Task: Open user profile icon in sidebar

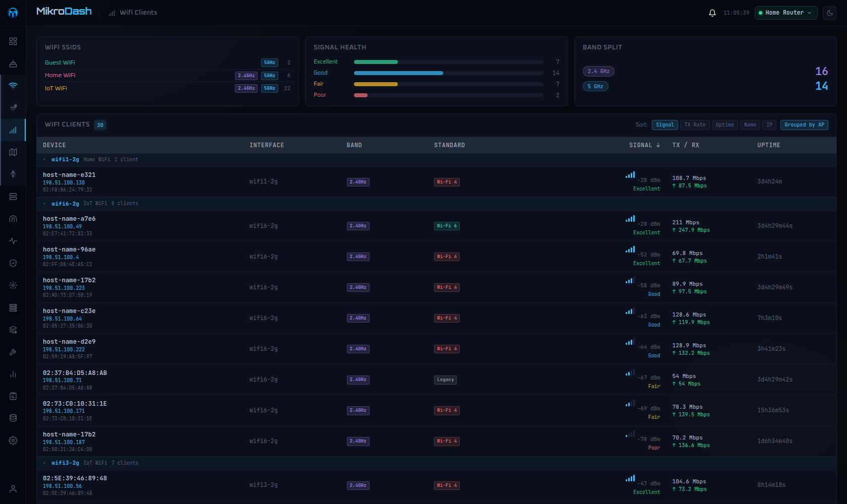Action: (x=13, y=489)
